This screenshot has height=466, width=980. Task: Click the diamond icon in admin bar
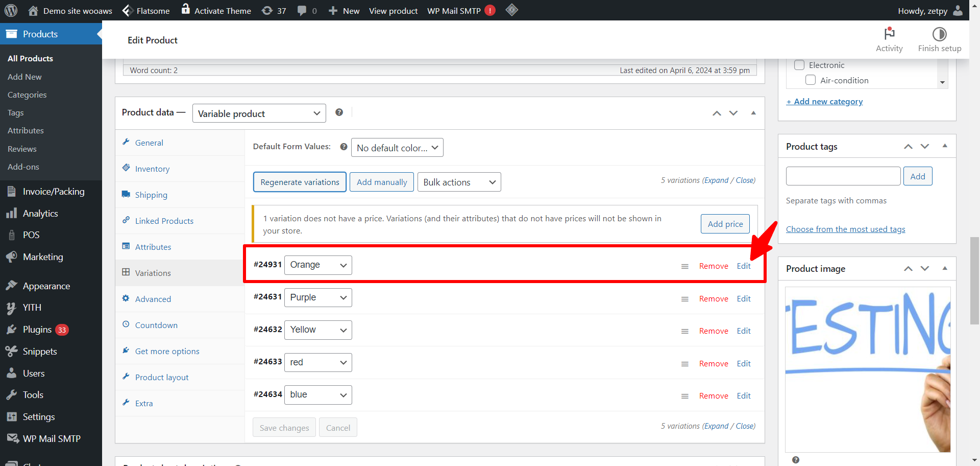click(512, 10)
